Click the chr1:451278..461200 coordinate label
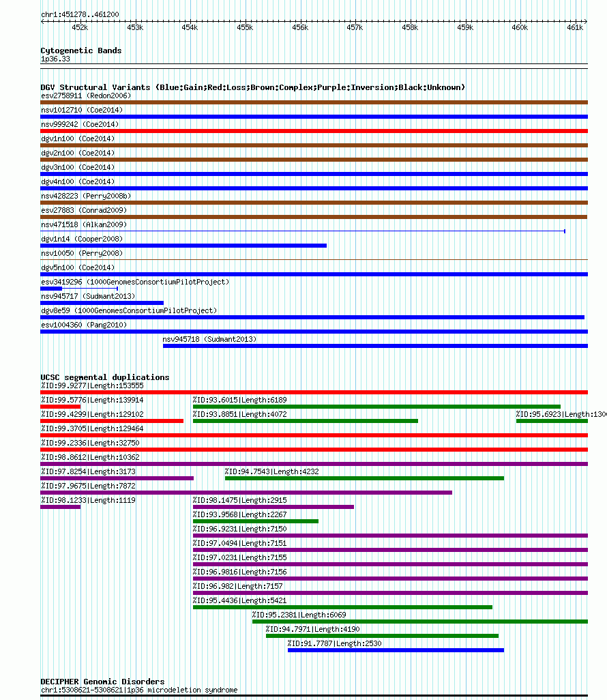607x700 pixels. [80, 14]
